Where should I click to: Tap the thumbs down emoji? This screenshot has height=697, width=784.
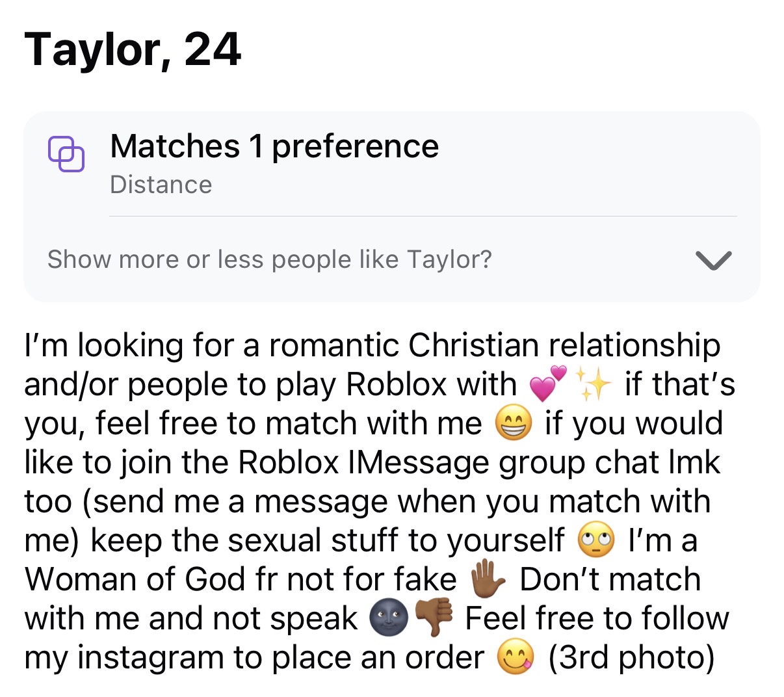coord(434,618)
